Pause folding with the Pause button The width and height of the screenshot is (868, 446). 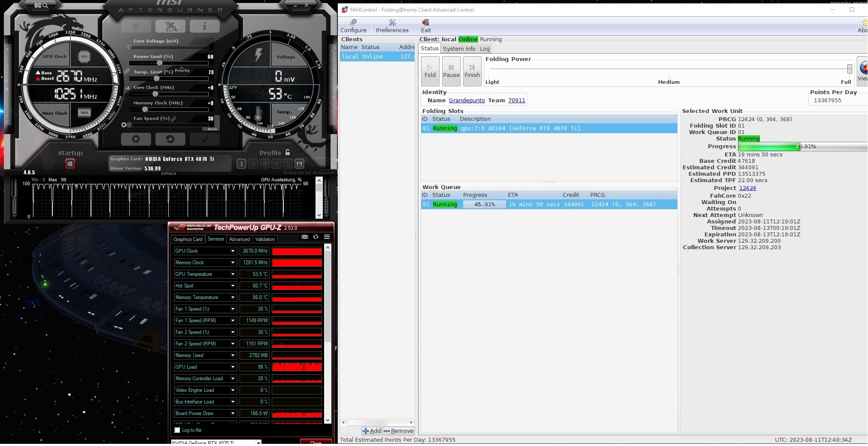451,71
